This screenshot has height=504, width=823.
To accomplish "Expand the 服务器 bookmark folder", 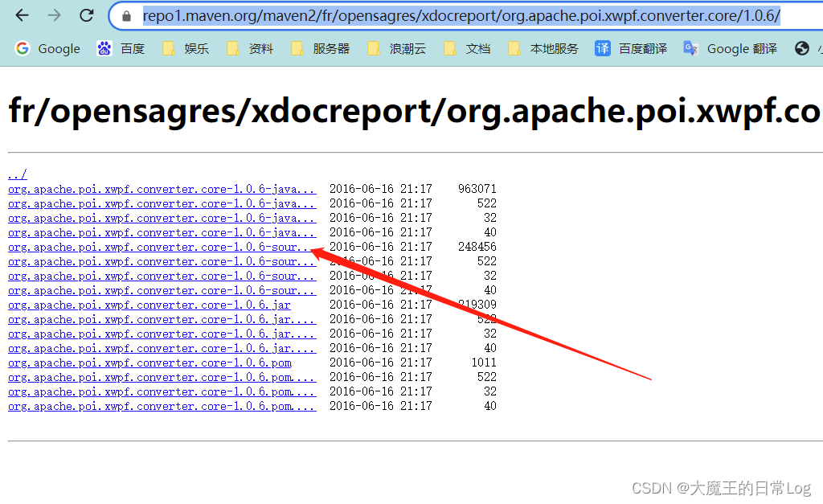I will [x=320, y=49].
